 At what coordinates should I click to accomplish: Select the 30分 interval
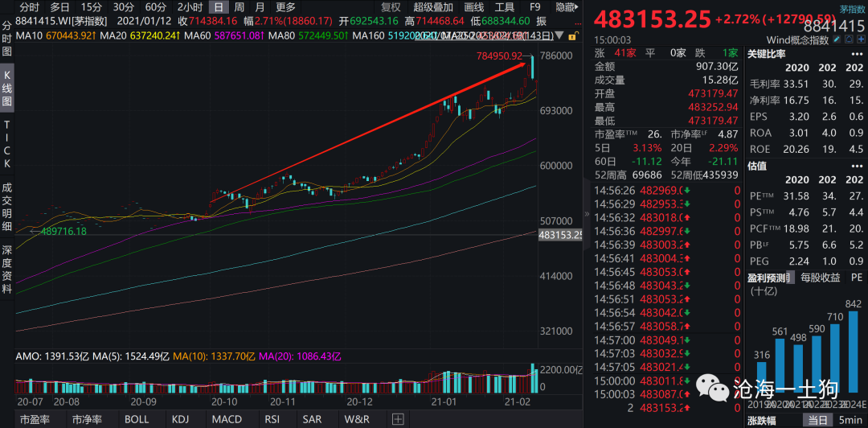[123, 7]
